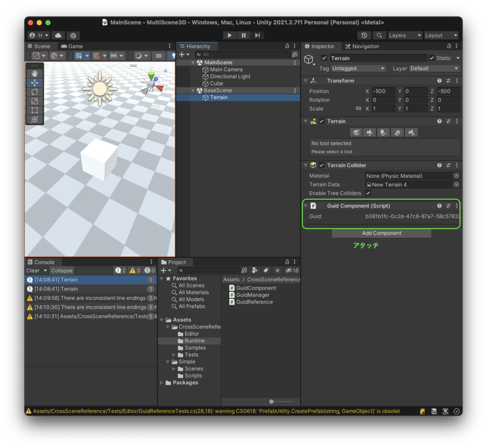Click the Add Component button
The image size is (487, 448).
pyautogui.click(x=381, y=233)
